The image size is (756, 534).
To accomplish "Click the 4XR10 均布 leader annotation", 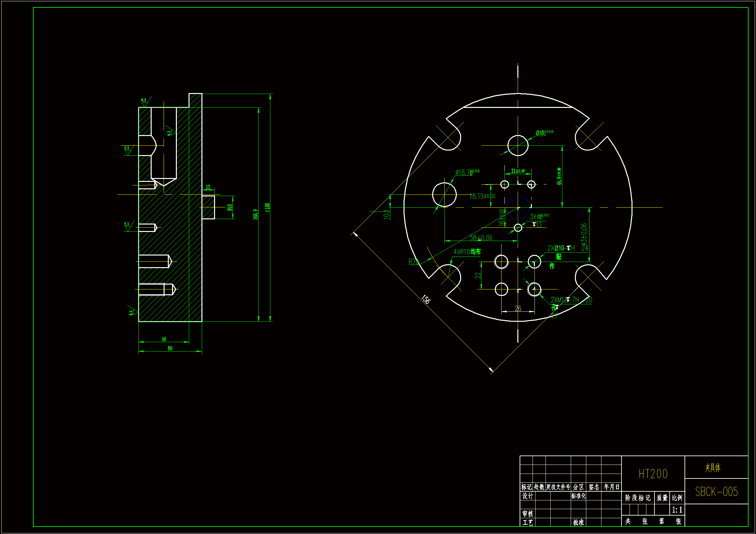I will pyautogui.click(x=467, y=252).
